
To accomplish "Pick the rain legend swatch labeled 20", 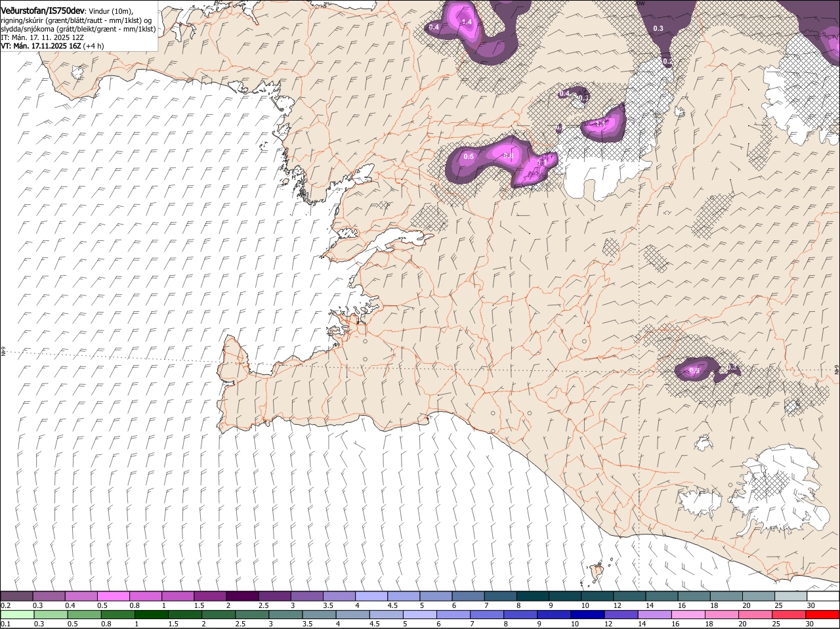I will [755, 615].
